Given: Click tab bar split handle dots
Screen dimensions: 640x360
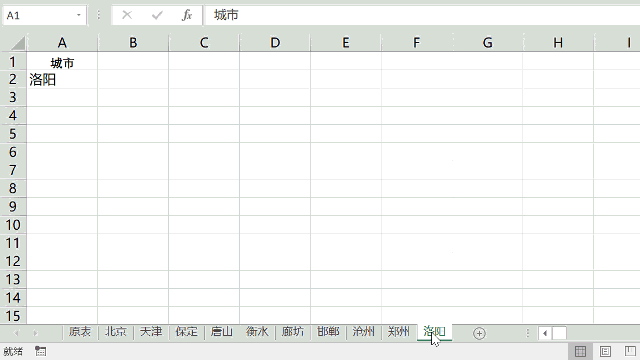Looking at the screenshot, I should tap(527, 333).
